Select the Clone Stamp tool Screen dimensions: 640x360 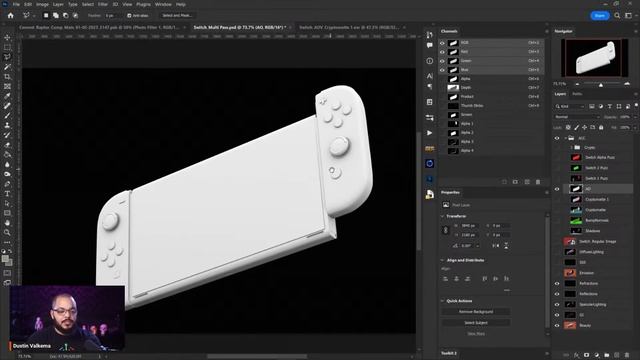pos(7,125)
